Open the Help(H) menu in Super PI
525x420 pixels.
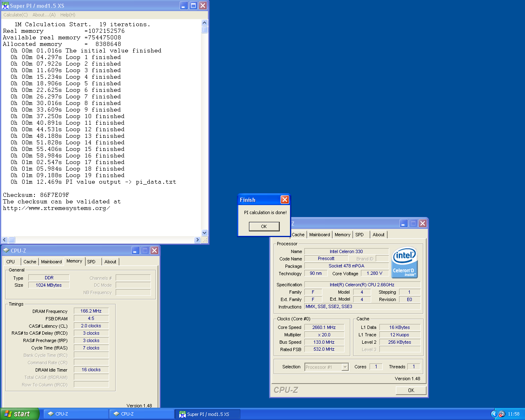pyautogui.click(x=68, y=15)
